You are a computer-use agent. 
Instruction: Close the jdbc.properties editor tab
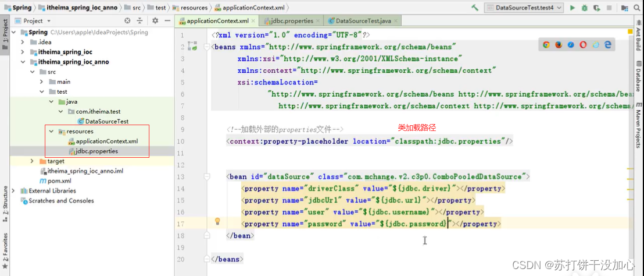(319, 20)
